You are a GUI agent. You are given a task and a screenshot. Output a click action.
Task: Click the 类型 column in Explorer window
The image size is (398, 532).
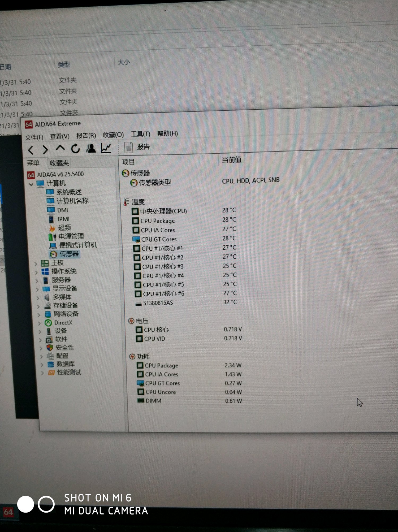(64, 64)
